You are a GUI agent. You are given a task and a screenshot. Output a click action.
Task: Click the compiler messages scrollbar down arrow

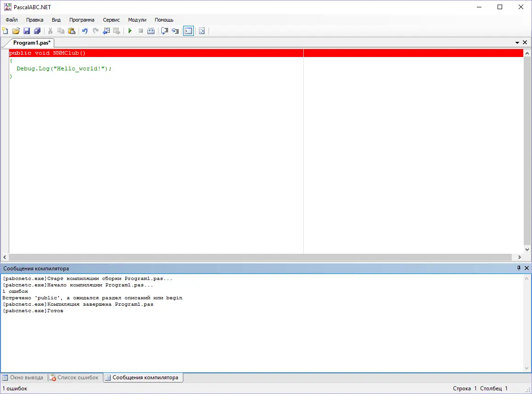[x=527, y=368]
